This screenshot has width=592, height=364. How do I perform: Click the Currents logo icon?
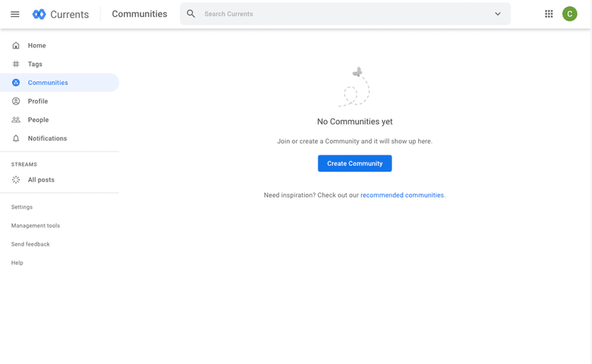tap(39, 14)
